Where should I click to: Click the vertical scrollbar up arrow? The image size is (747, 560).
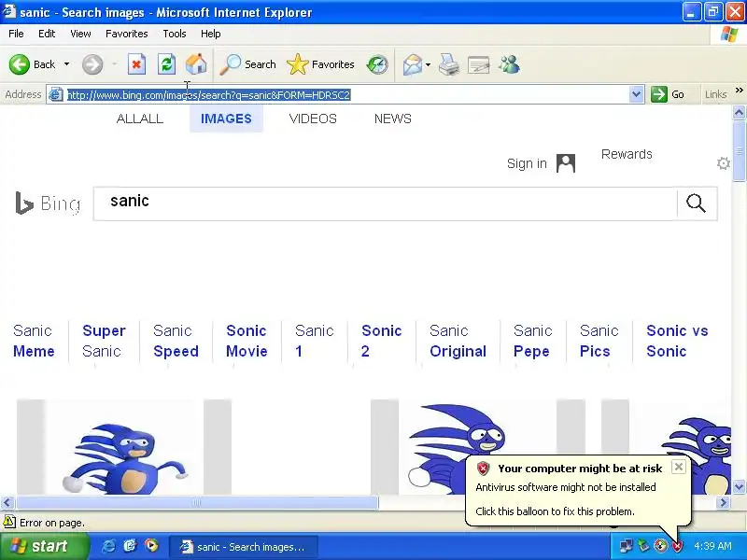(739, 113)
